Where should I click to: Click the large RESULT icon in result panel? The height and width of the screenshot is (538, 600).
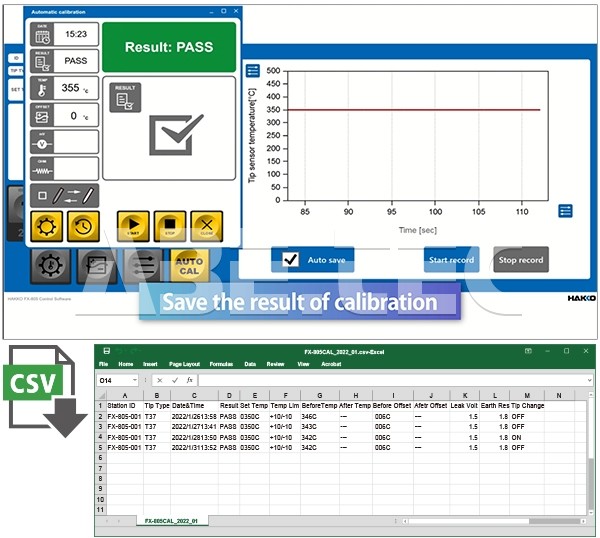click(125, 98)
